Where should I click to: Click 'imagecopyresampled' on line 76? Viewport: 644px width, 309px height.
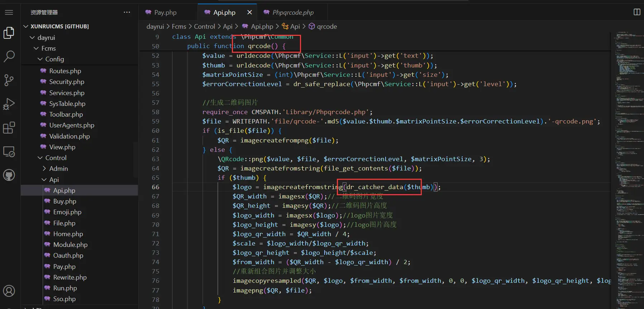[267, 281]
